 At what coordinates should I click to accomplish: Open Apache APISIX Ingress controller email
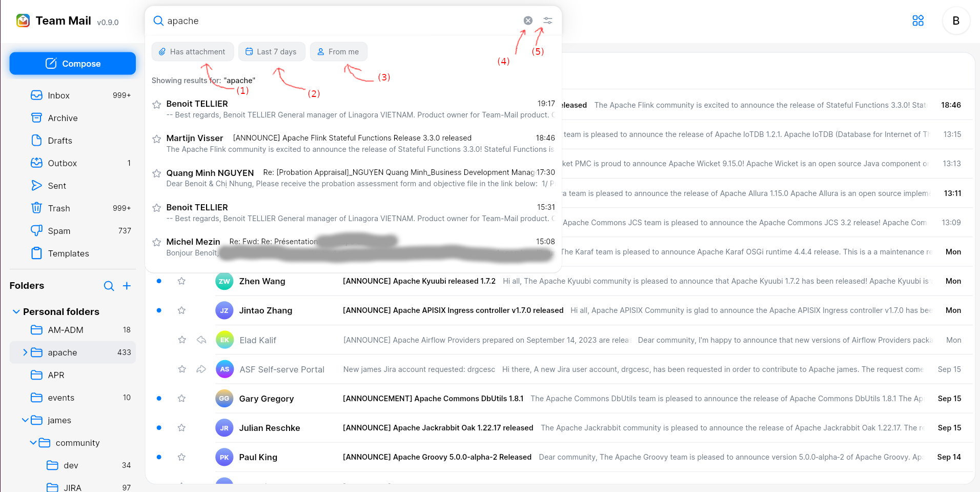[559, 310]
